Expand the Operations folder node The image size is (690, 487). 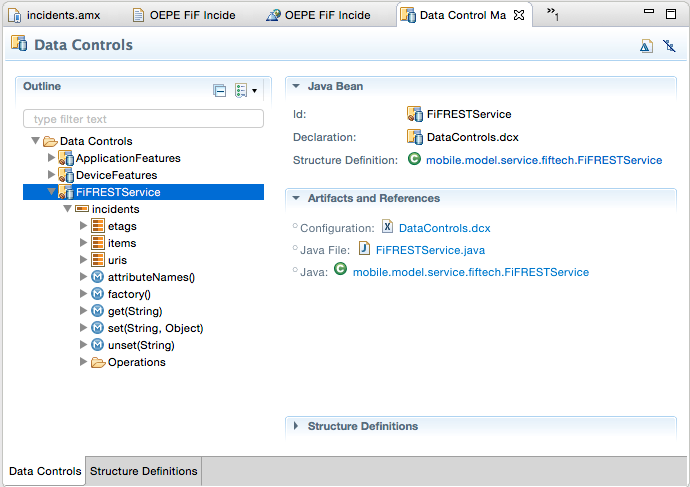[83, 362]
